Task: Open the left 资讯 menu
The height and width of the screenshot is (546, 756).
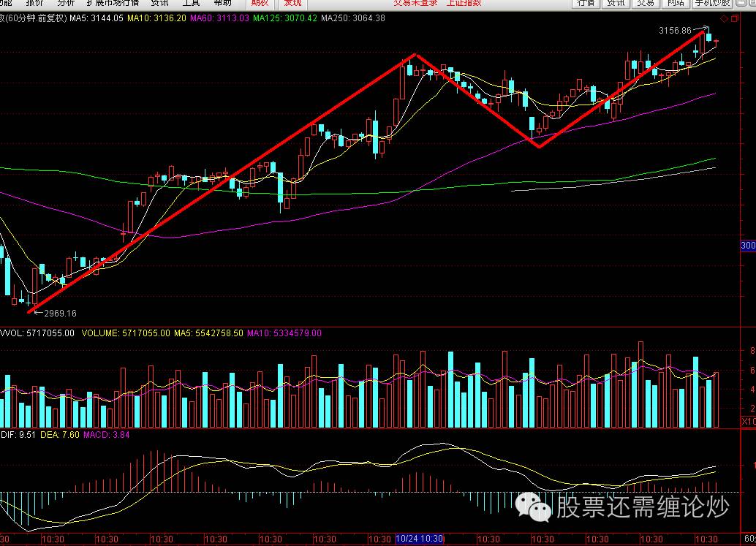Action: tap(159, 3)
